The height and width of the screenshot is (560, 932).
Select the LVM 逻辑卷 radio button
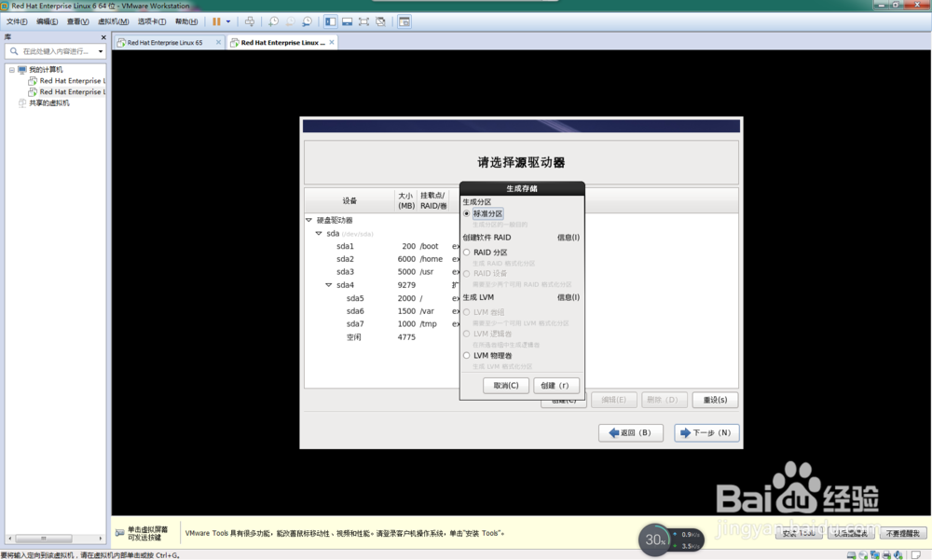pyautogui.click(x=467, y=334)
